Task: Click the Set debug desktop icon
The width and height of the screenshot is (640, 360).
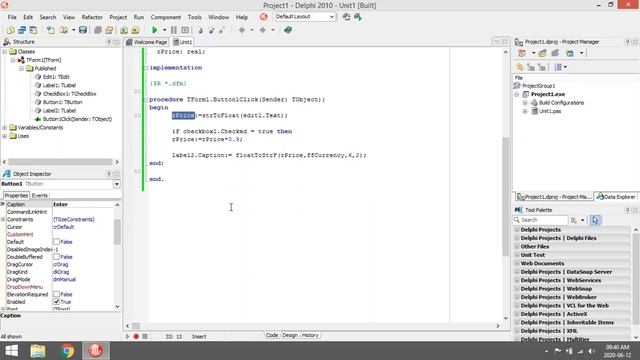Action: [x=358, y=17]
